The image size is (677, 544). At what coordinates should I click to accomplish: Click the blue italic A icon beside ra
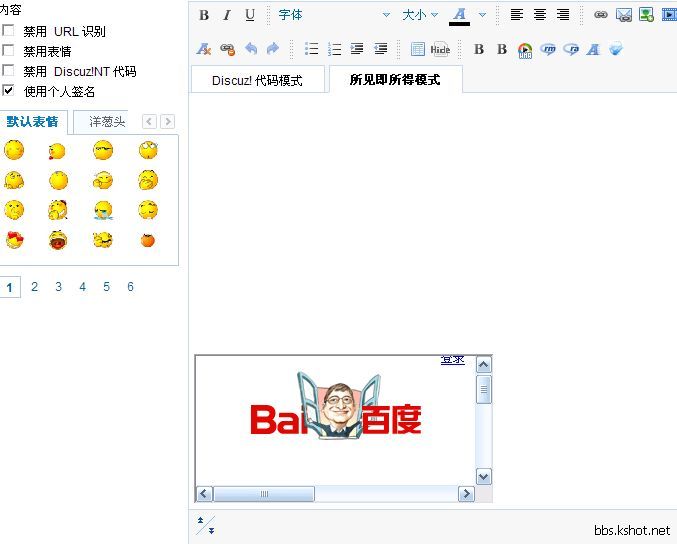pyautogui.click(x=593, y=49)
